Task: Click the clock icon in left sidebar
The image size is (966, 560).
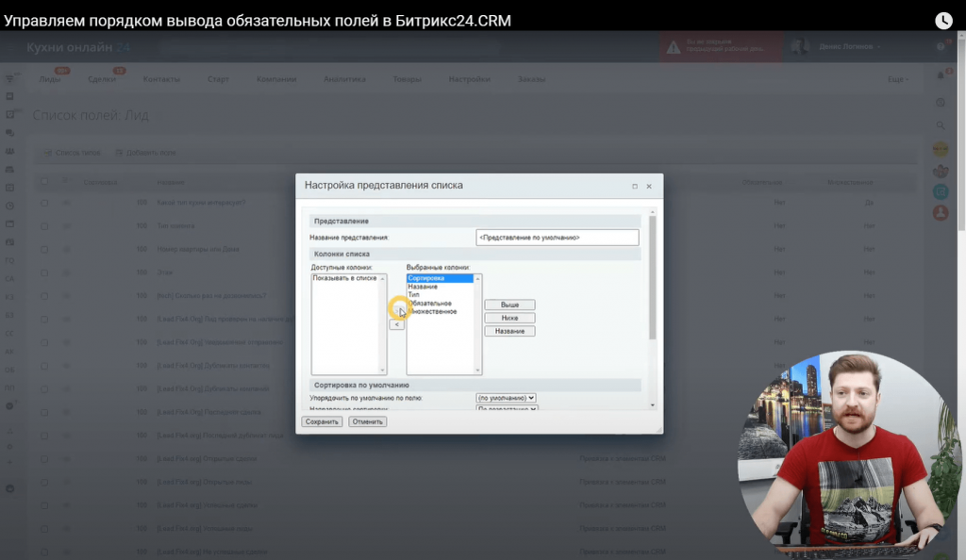Action: click(9, 206)
